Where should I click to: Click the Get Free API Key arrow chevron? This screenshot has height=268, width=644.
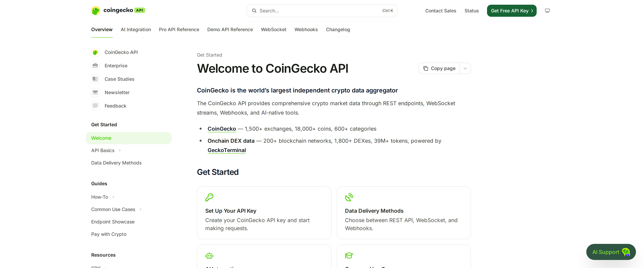[x=532, y=11]
